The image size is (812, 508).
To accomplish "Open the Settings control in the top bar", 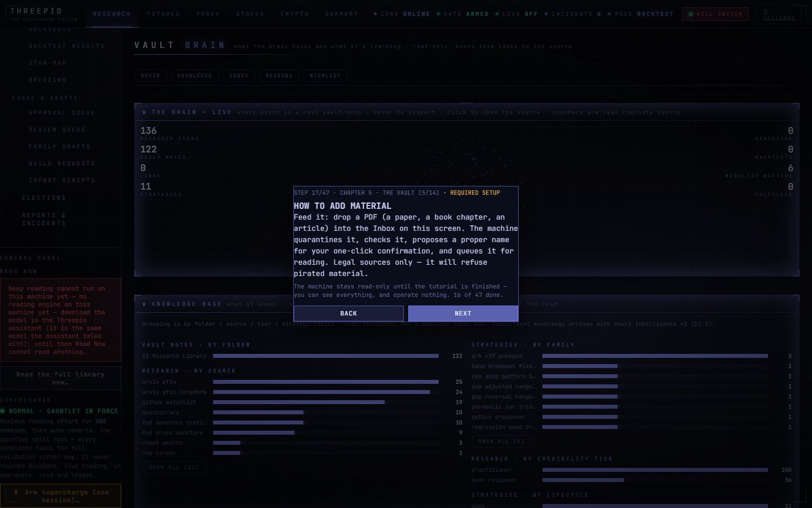I will [x=778, y=14].
